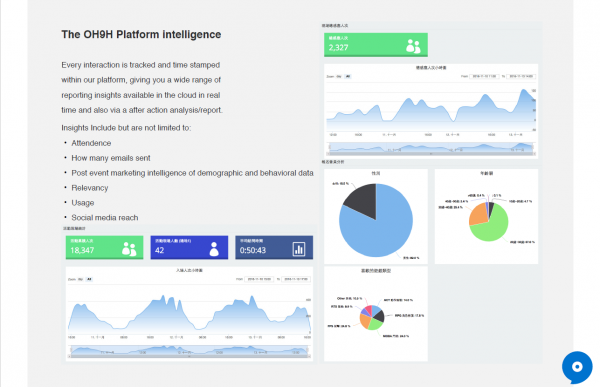Image resolution: width=600 pixels, height=387 pixels.
Task: Click the To date field of the upper chart
Action: tap(521, 77)
